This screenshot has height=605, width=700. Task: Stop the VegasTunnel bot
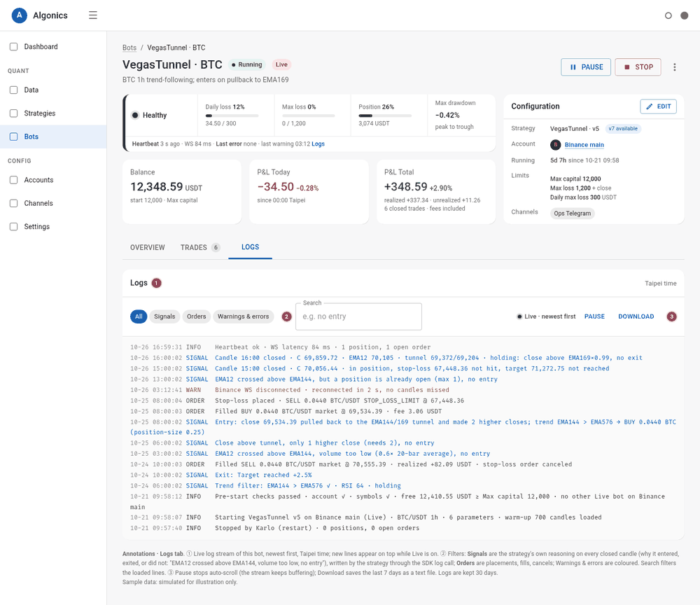[638, 67]
